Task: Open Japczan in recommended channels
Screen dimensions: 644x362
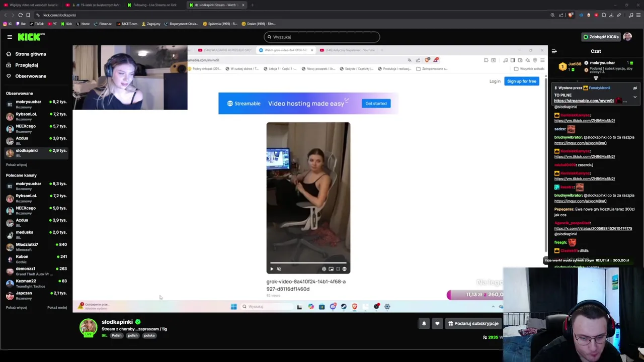Action: [36, 295]
